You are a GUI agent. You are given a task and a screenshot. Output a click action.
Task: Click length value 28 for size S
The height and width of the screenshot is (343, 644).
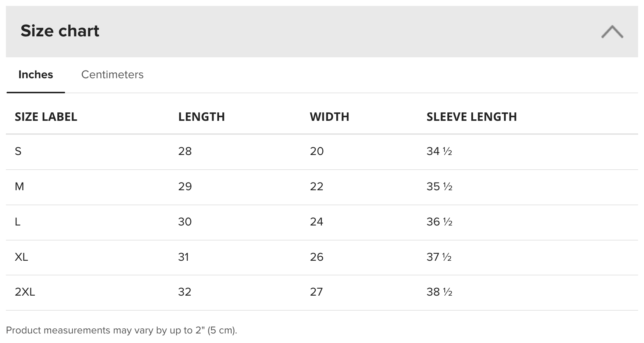[x=185, y=151]
